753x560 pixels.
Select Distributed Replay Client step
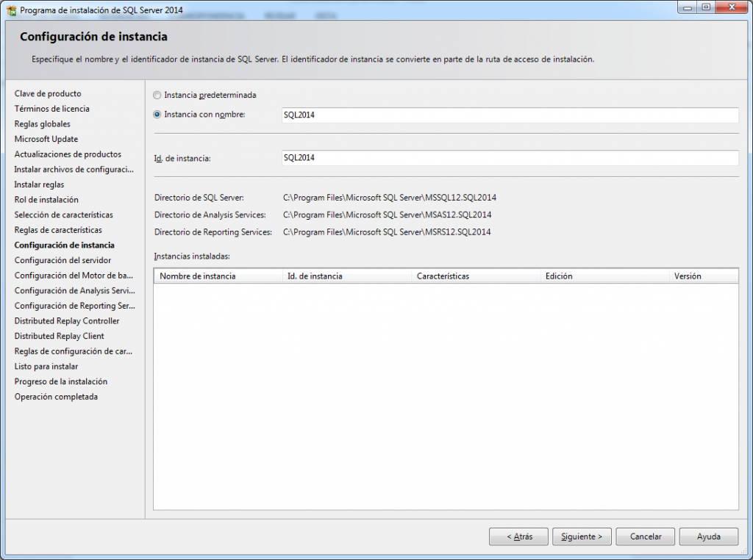(x=59, y=337)
